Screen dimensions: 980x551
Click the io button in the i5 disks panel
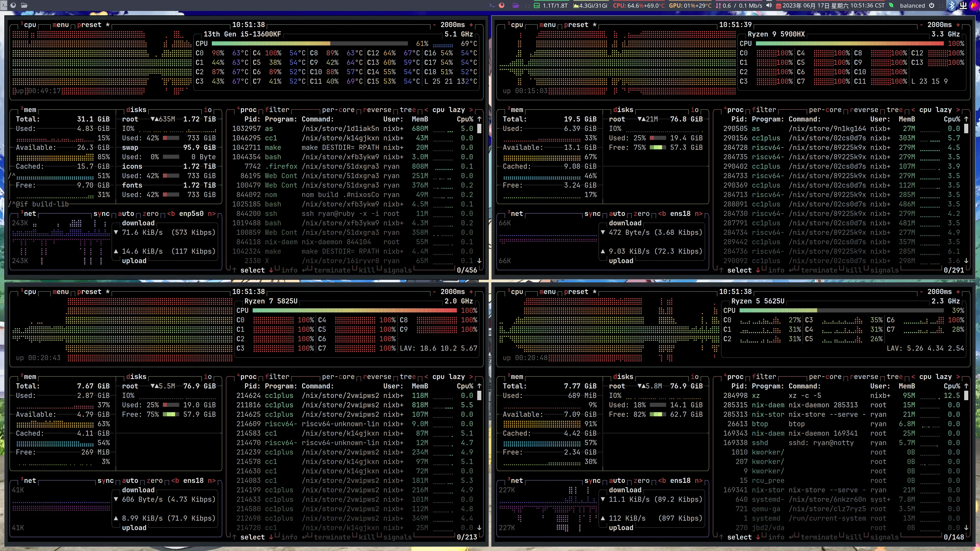[x=208, y=109]
